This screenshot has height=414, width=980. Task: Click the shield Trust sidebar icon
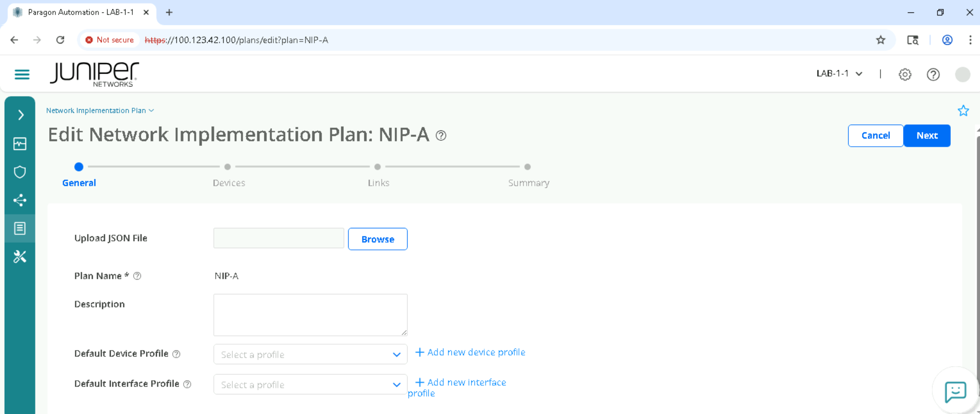(x=20, y=172)
